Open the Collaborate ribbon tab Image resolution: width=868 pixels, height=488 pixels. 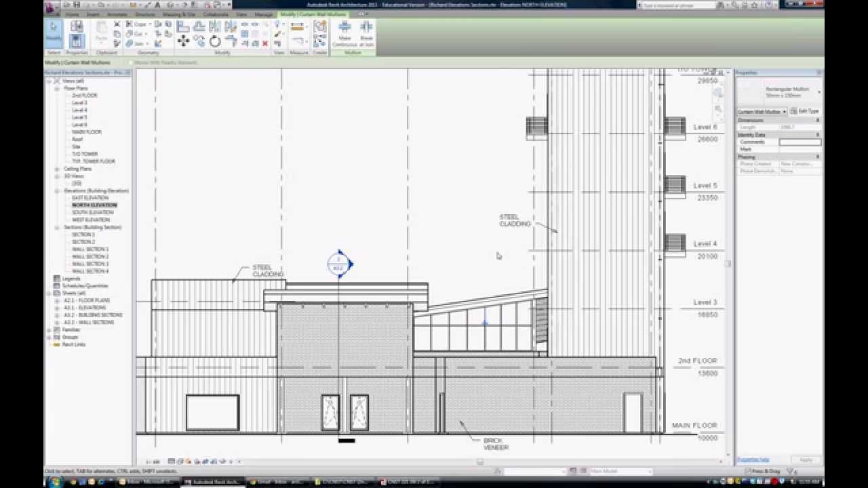point(216,14)
